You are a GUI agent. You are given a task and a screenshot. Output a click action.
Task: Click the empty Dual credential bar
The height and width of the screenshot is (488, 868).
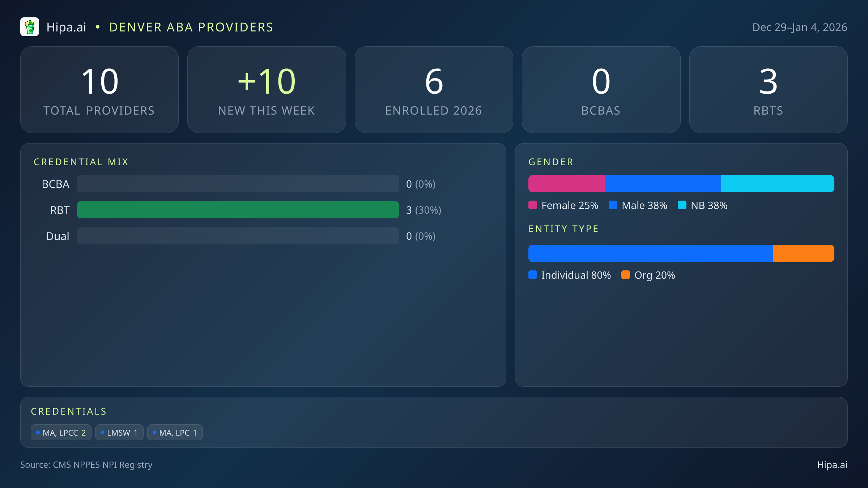pyautogui.click(x=238, y=236)
